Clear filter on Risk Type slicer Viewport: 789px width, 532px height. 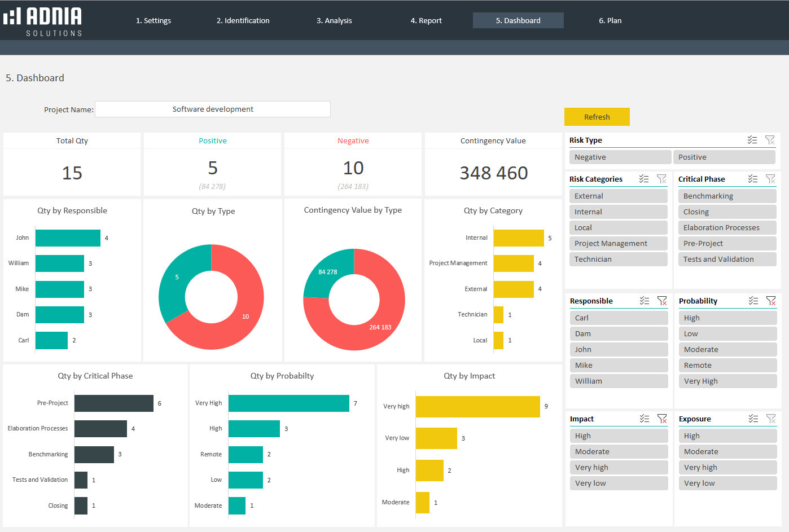coord(770,140)
